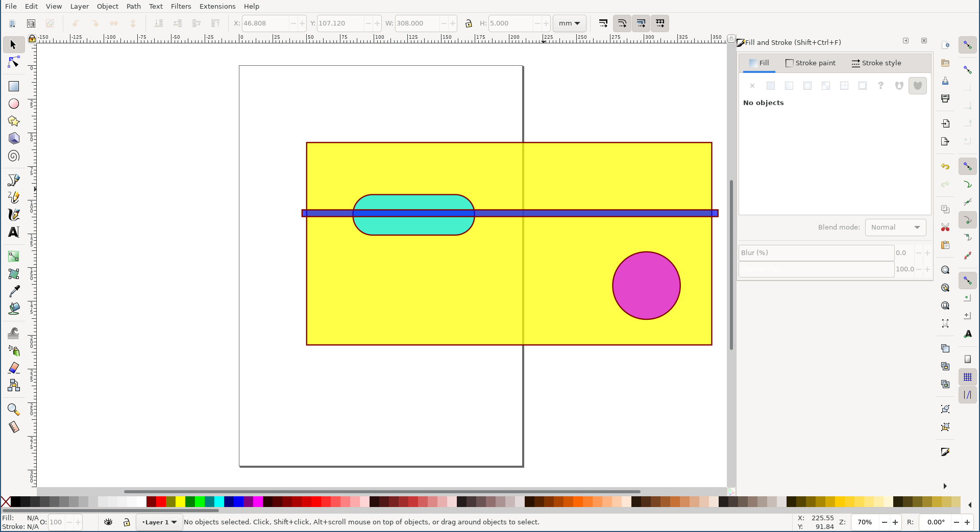Open the Object menu
The height and width of the screenshot is (532, 980).
108,6
